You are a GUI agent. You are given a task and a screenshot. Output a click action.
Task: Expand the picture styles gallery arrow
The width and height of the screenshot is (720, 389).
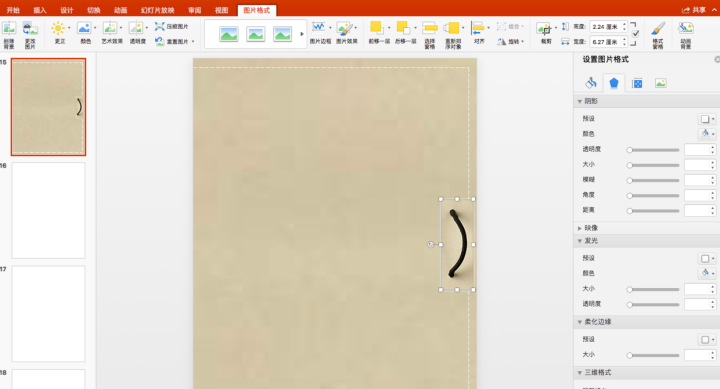(x=302, y=34)
